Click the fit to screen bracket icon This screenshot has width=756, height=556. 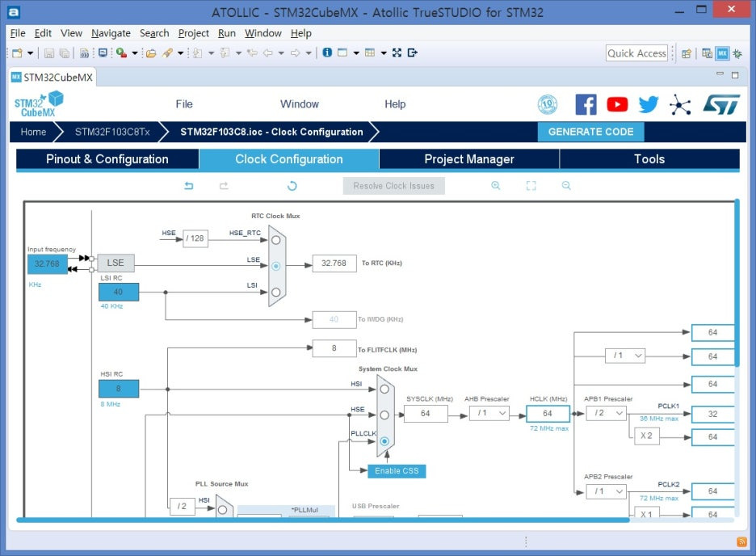click(531, 186)
